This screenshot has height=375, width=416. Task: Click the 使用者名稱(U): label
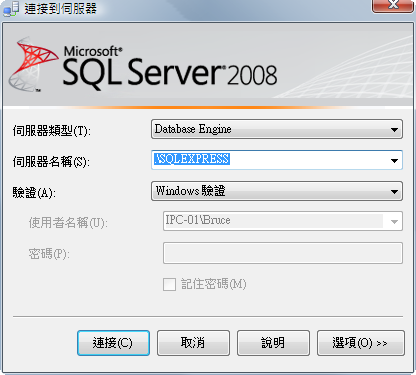click(x=68, y=223)
